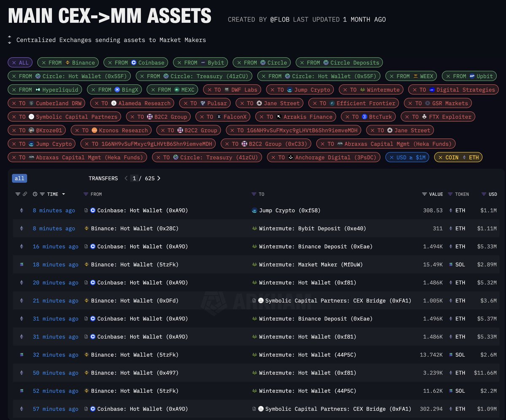Toggle the TO Kronos Research filter chip
The height and width of the screenshot is (420, 506).
[x=111, y=130]
